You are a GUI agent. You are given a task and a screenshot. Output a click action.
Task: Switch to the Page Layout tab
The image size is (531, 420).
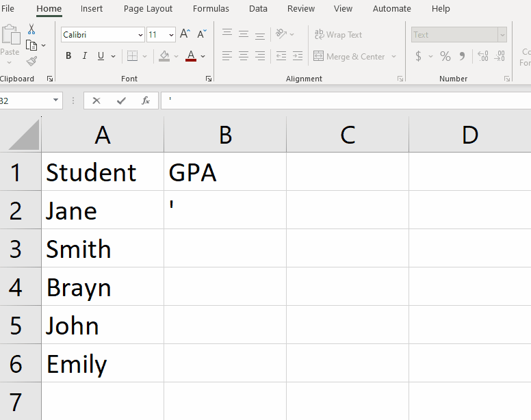pyautogui.click(x=148, y=8)
